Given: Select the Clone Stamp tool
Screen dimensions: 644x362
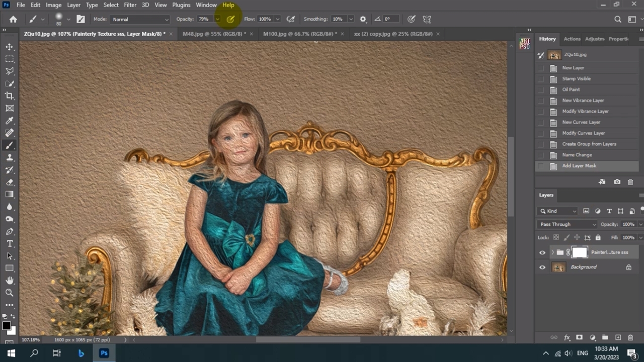Looking at the screenshot, I should (10, 157).
